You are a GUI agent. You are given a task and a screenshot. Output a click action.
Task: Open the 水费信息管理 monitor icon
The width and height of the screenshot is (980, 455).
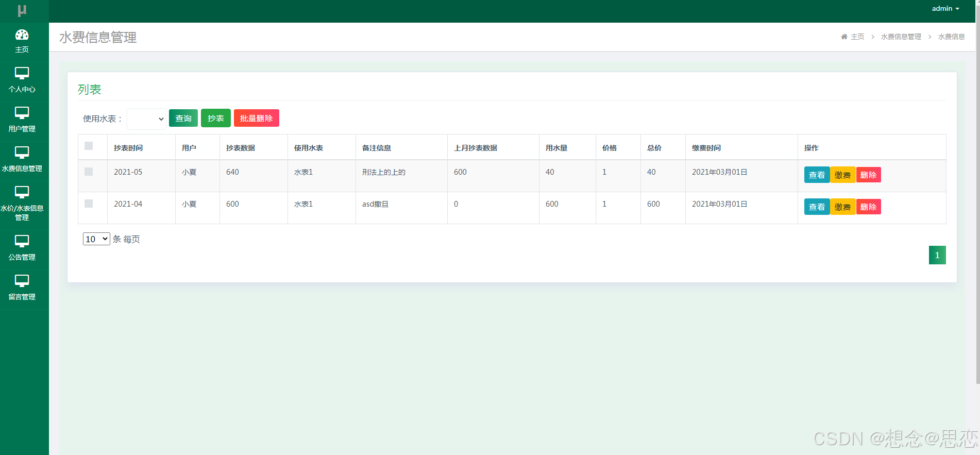tap(22, 153)
